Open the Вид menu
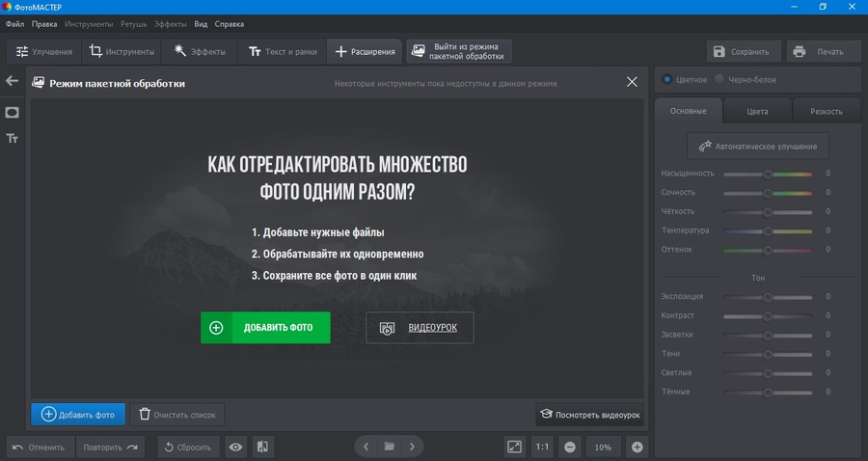The height and width of the screenshot is (461, 868). pyautogui.click(x=201, y=24)
